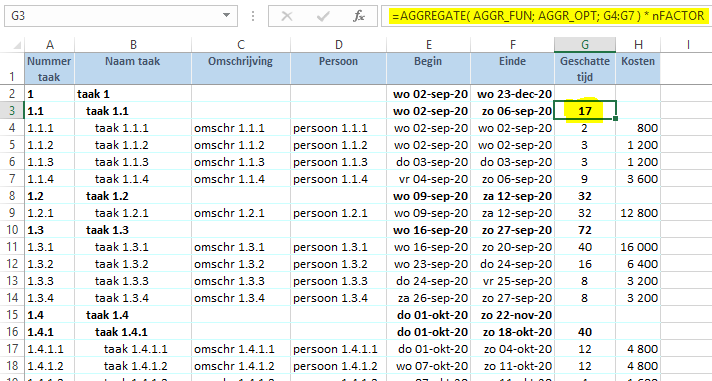Select begin date 'za 26-sep-20'

[x=428, y=298]
